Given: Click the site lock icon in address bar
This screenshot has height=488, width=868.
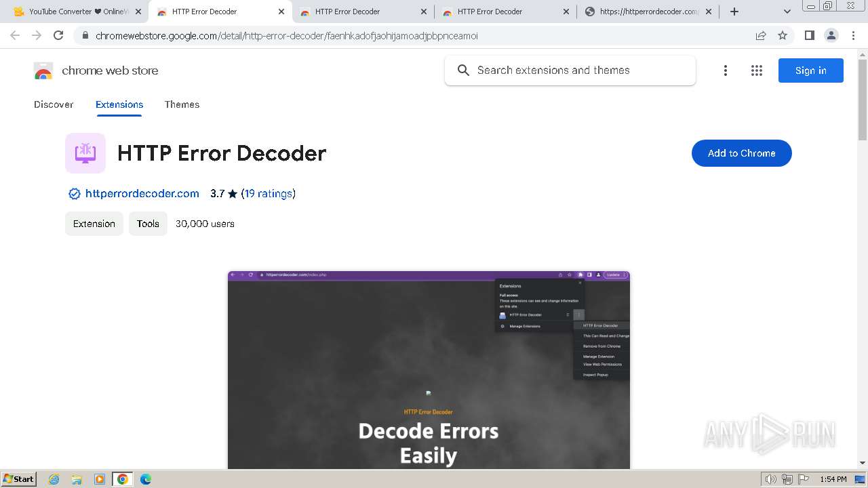Looking at the screenshot, I should (85, 36).
